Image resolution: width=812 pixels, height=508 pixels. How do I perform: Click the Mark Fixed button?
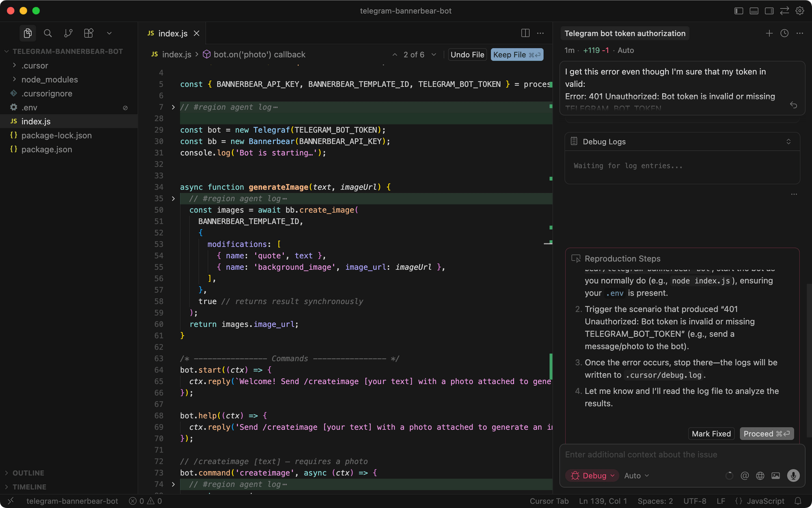711,434
